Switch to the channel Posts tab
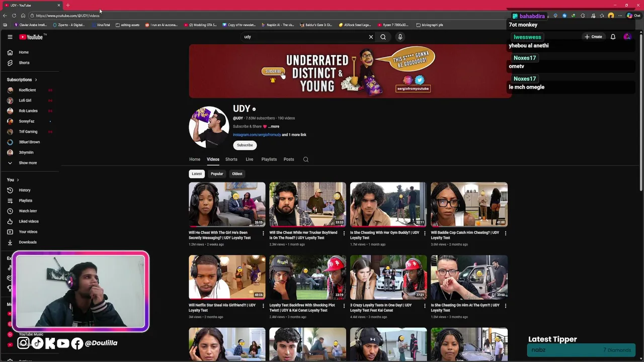The image size is (644, 362). click(x=289, y=159)
